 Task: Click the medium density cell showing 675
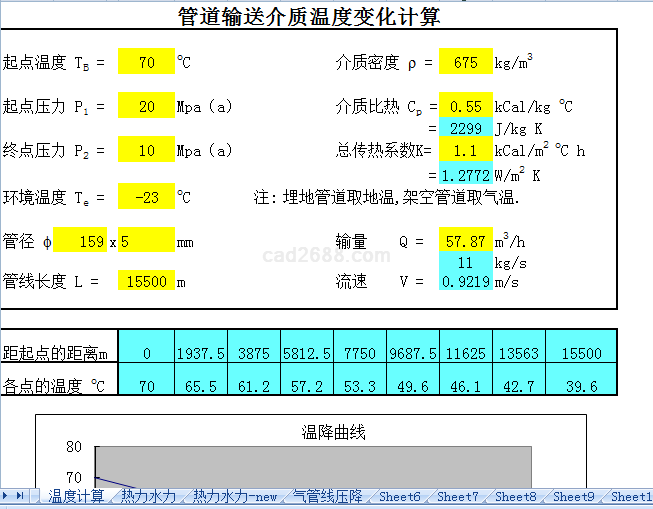point(466,63)
